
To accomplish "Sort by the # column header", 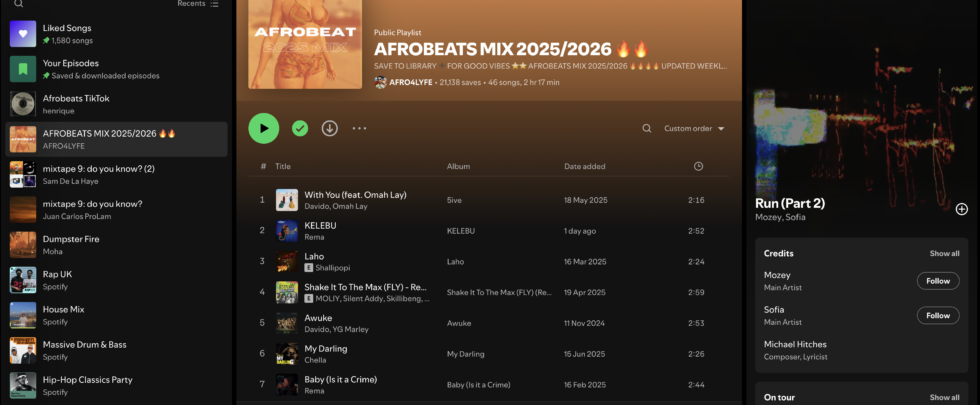I will pos(263,166).
